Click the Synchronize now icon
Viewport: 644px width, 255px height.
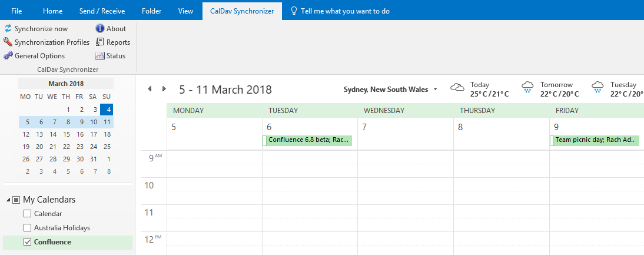[8, 29]
